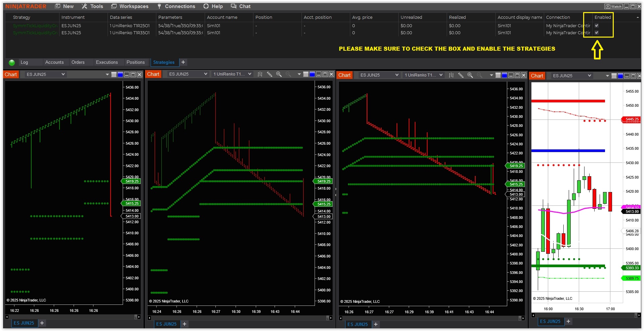Click blue link color swatch in second chart
This screenshot has width=644, height=331.
pyautogui.click(x=312, y=74)
